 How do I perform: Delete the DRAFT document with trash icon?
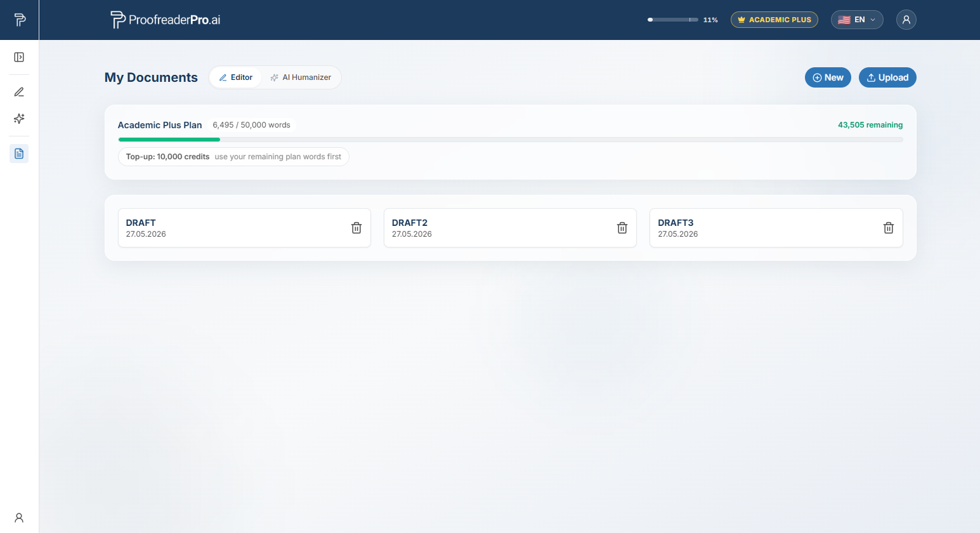click(x=356, y=228)
